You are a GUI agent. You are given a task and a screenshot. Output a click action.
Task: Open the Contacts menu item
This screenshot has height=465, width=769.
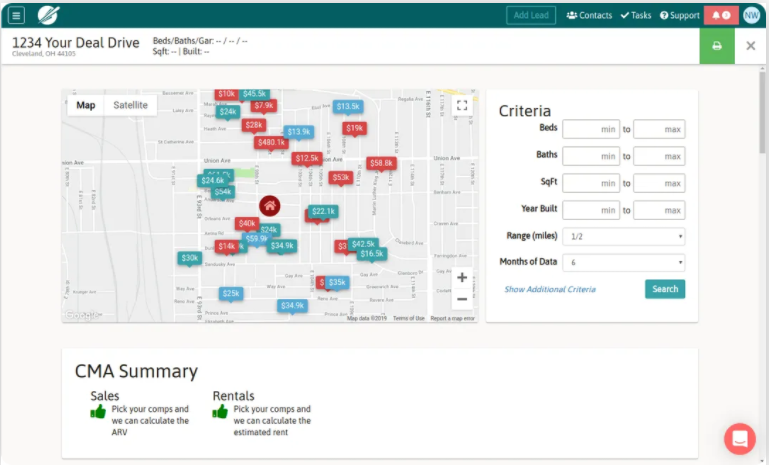589,15
